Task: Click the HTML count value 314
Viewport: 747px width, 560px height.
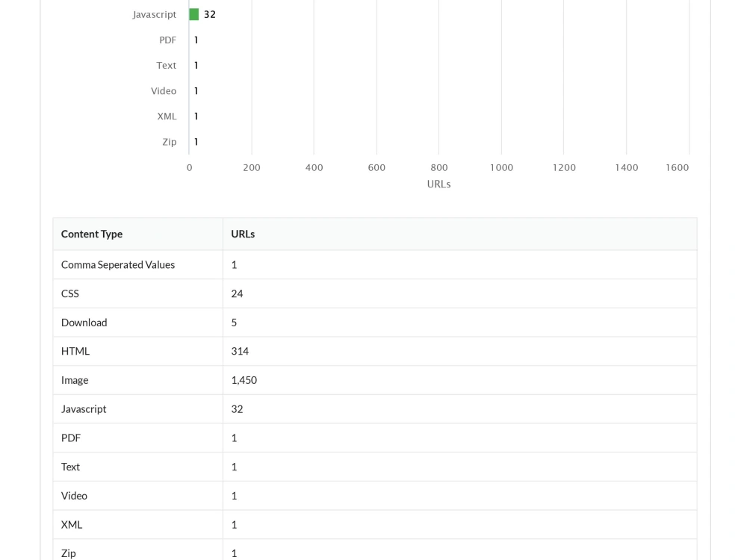Action: pos(240,352)
